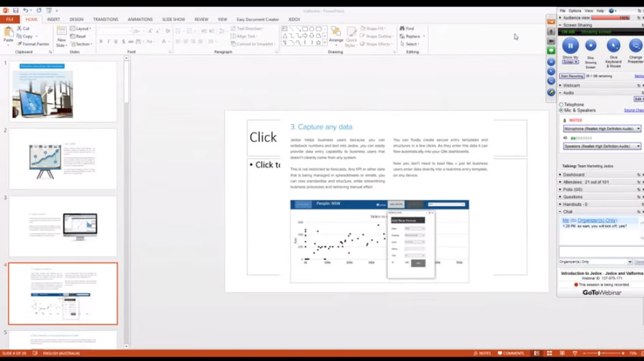Pause screen sharing in GoToWebinar
This screenshot has height=361, width=644.
coord(570,46)
